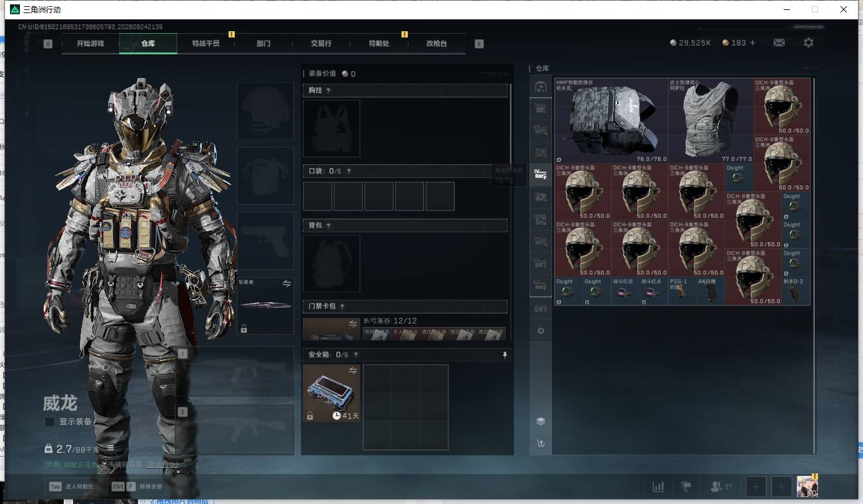Click the empty chest rig slot
Screen dimensions: 863x504
click(x=332, y=129)
